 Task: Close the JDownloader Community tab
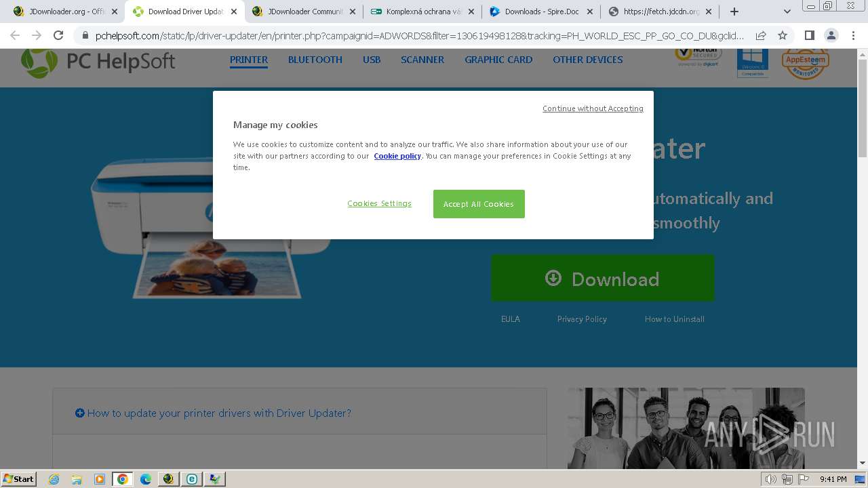pyautogui.click(x=353, y=12)
